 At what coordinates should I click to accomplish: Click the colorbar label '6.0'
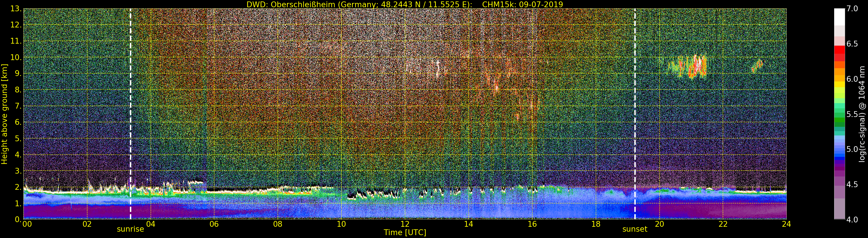pyautogui.click(x=852, y=79)
